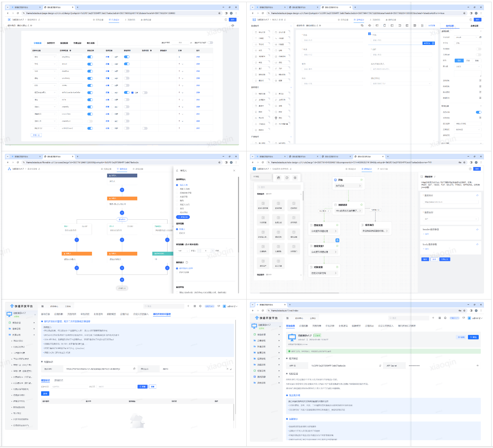This screenshot has width=493, height=448.
Task: Click the rule palette's vertical scrollbar
Action: click(303, 195)
